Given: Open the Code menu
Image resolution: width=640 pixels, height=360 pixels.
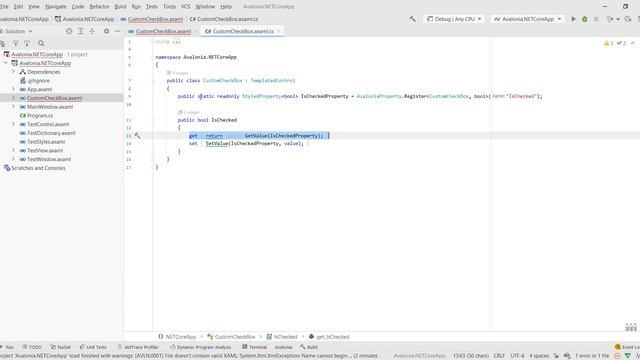Looking at the screenshot, I should pyautogui.click(x=78, y=7).
